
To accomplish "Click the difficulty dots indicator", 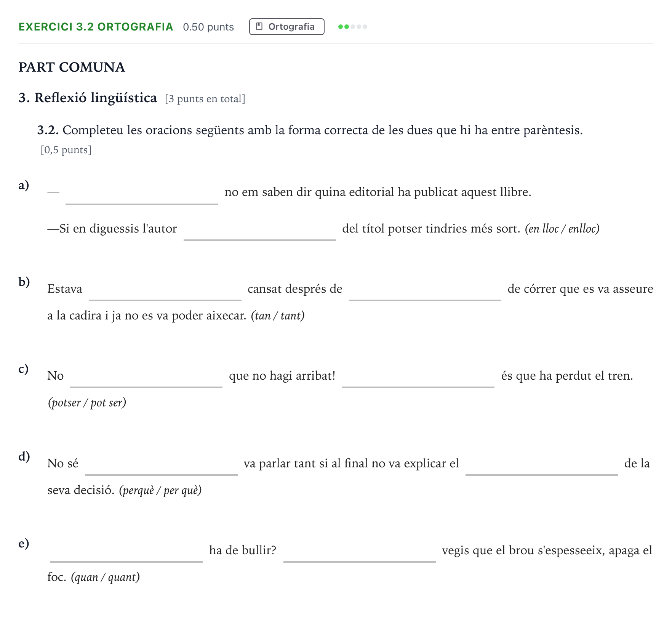I will tap(353, 27).
